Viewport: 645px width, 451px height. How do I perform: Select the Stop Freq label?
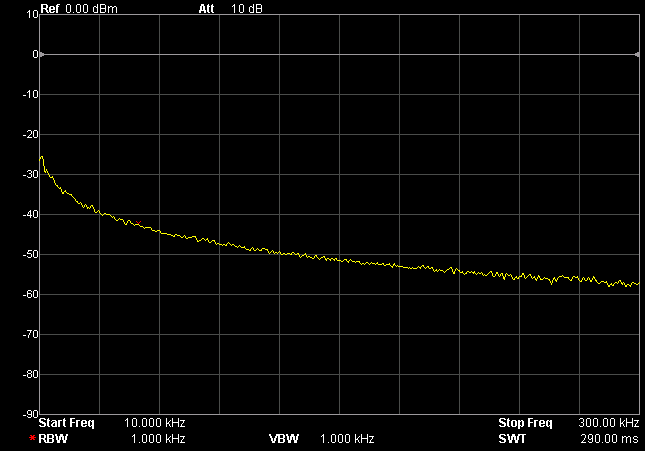coord(525,423)
